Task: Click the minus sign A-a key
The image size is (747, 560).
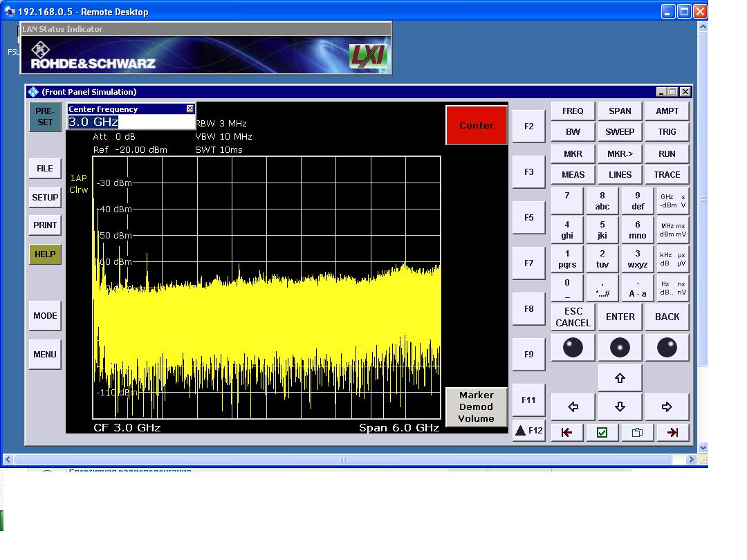Action: [x=638, y=288]
